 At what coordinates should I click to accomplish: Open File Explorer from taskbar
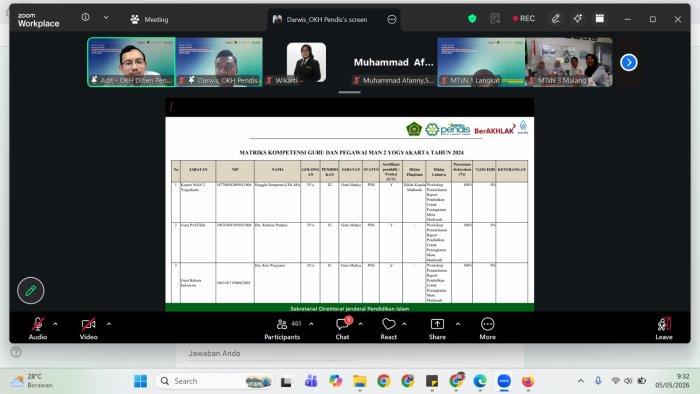[359, 382]
